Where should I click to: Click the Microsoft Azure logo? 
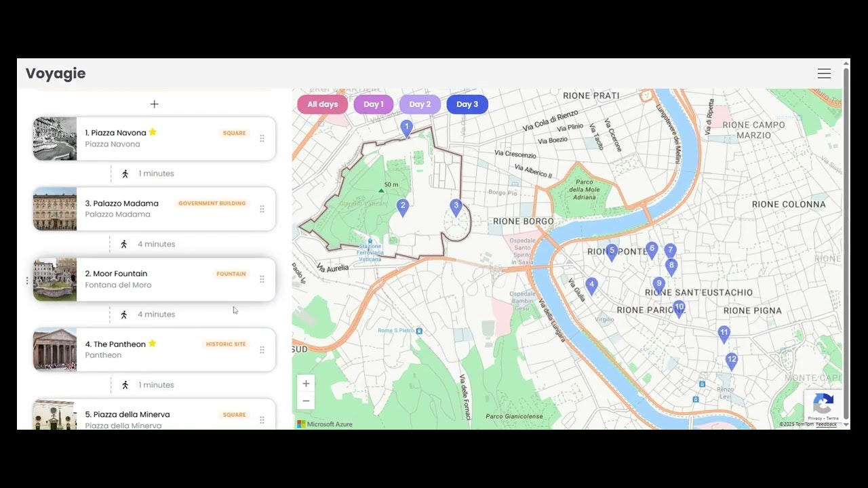pyautogui.click(x=325, y=424)
